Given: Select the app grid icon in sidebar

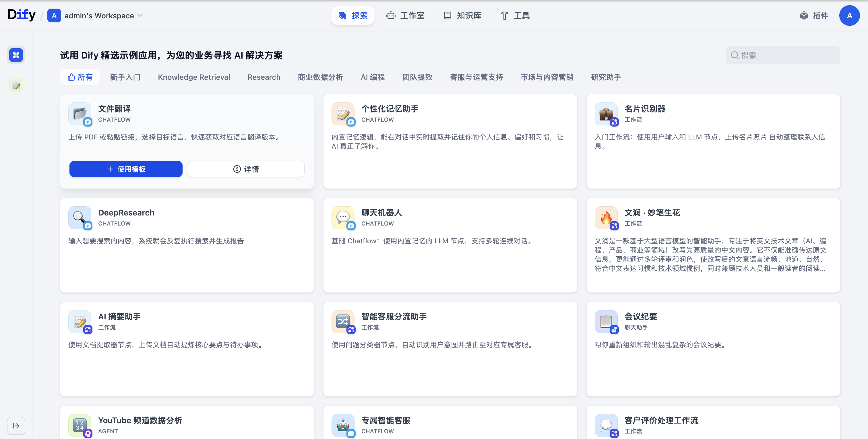Looking at the screenshot, I should [16, 55].
